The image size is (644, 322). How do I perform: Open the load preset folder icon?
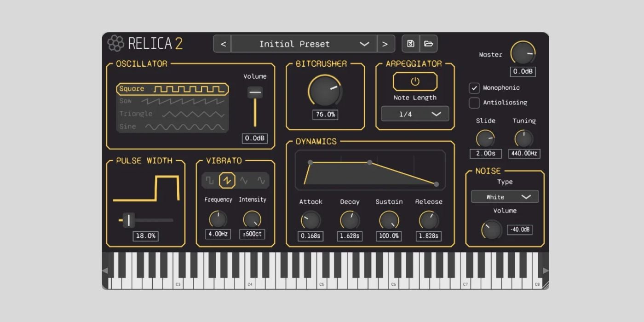coord(428,44)
